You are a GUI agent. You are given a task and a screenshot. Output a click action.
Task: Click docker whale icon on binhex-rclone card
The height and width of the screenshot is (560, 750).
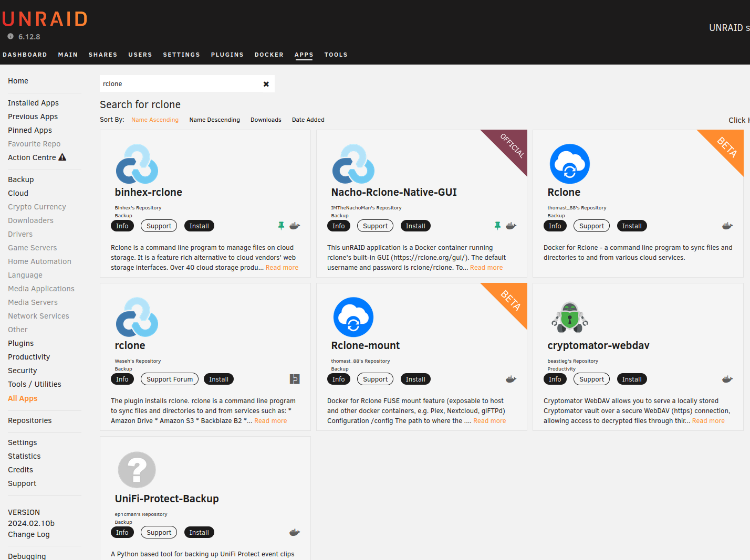click(295, 226)
